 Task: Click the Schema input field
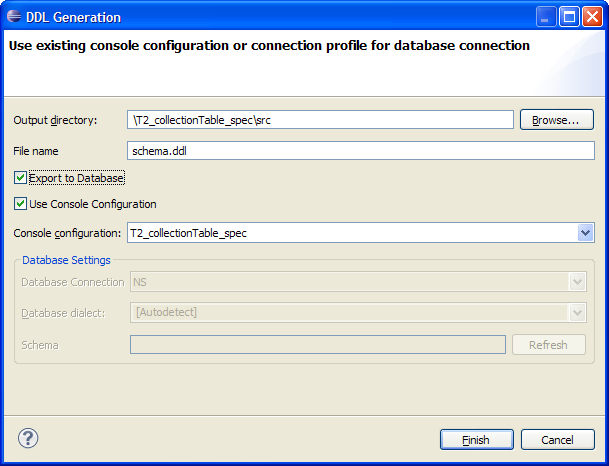[318, 345]
